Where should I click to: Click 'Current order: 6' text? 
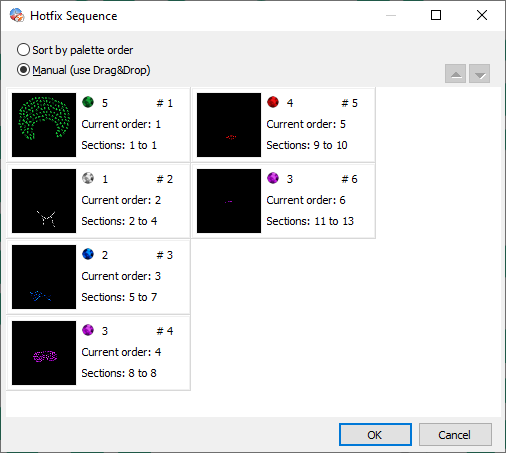pos(306,200)
